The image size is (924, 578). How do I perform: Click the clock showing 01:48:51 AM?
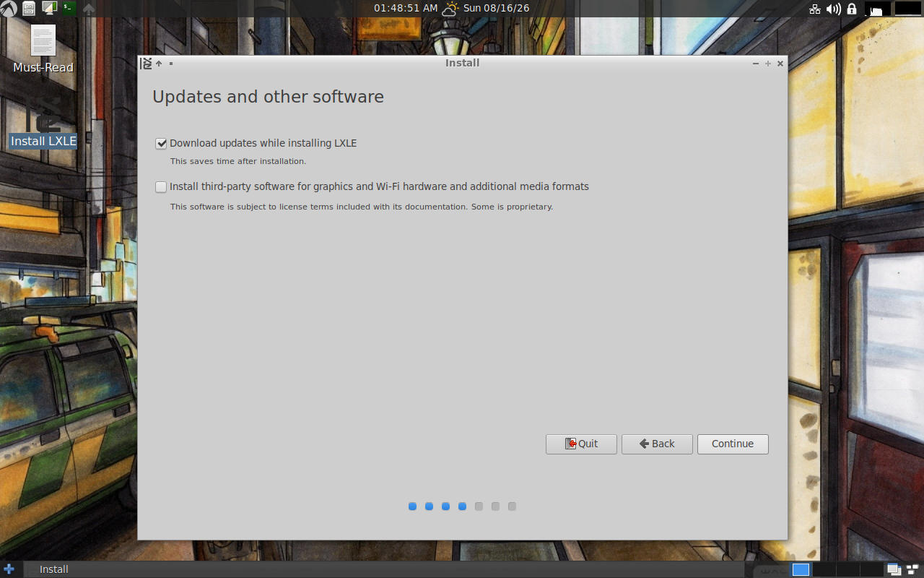click(406, 9)
